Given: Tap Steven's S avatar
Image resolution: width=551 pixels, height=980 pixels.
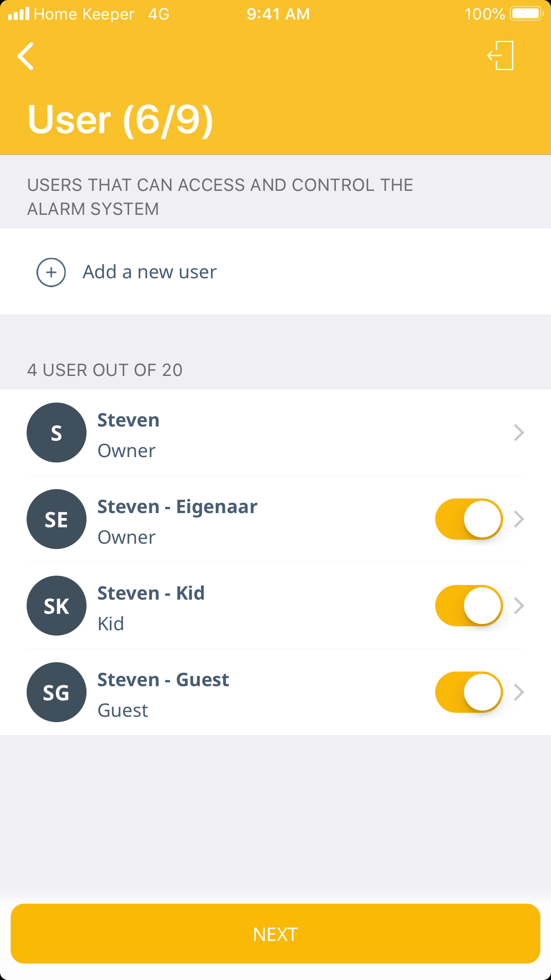Looking at the screenshot, I should (56, 432).
